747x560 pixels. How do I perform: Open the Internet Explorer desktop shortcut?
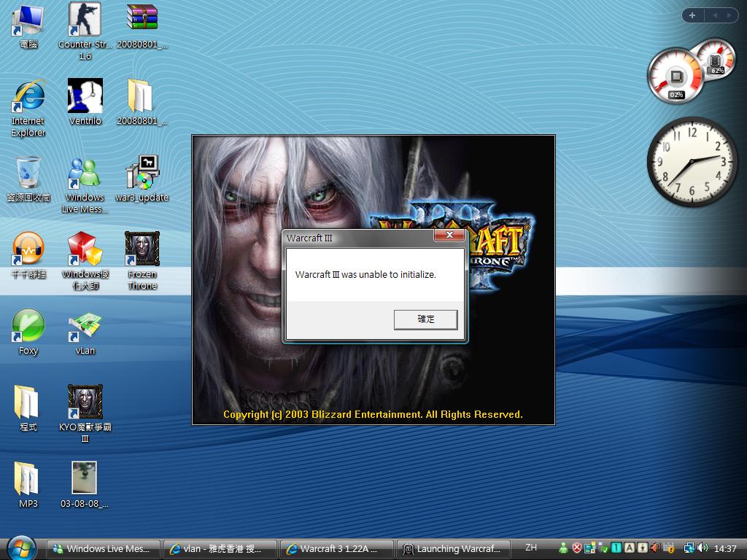pyautogui.click(x=28, y=97)
